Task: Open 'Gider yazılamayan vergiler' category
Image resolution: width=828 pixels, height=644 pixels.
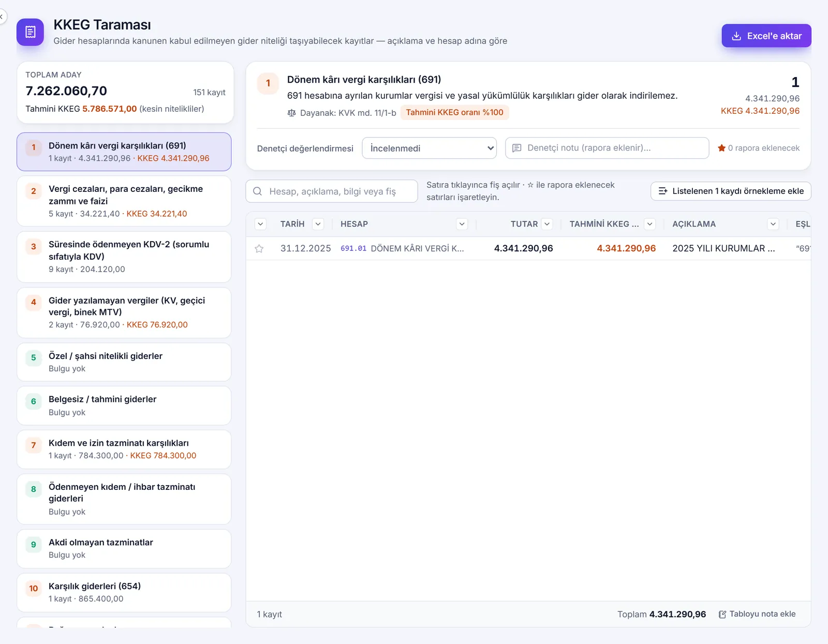Action: click(x=124, y=312)
